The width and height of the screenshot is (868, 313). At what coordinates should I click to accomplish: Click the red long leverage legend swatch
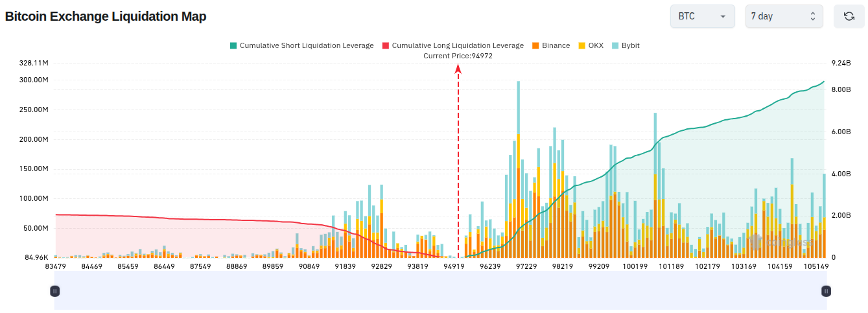pos(386,46)
